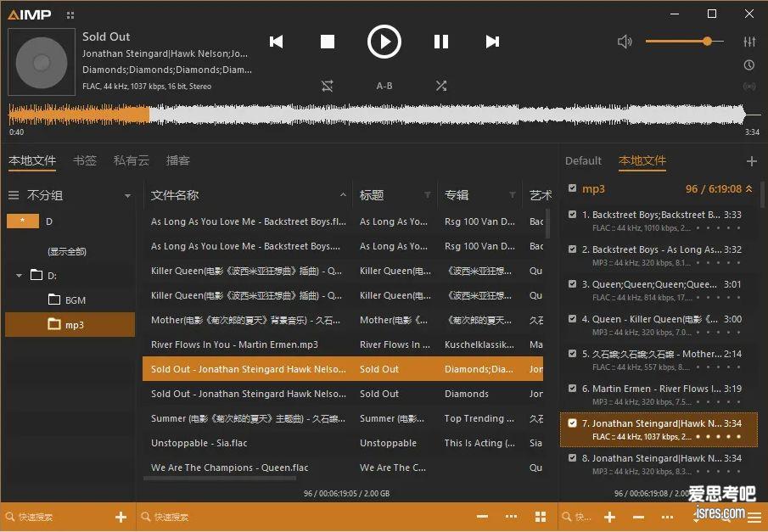Screen dimensions: 768x532
Task: Remove tracks with playlist minus icon
Action: click(x=638, y=517)
